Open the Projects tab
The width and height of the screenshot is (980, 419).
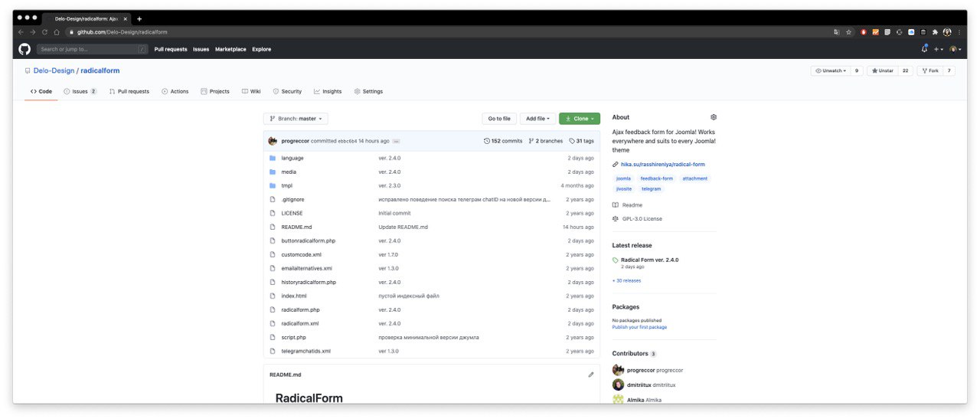point(215,91)
